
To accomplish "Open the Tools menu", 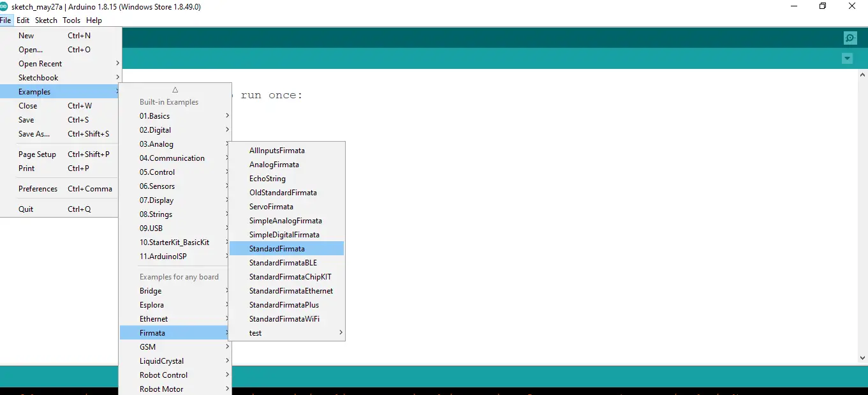I will click(71, 20).
